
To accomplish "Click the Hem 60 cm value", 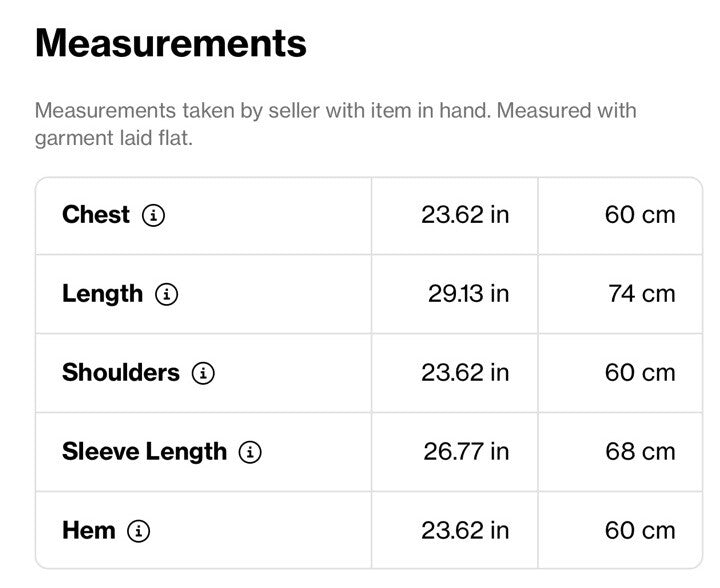I will (640, 531).
